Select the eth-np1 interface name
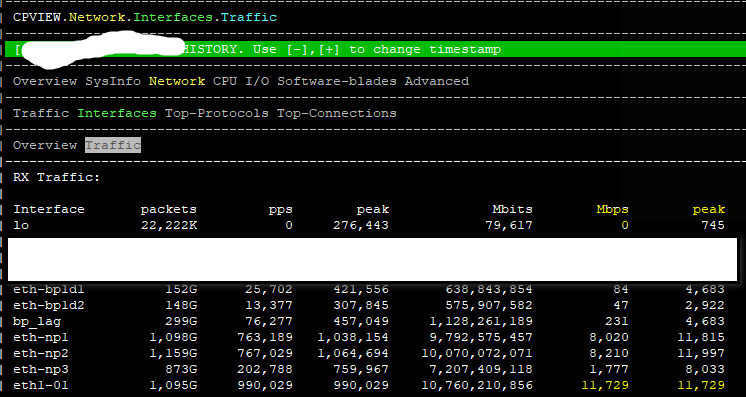 (x=41, y=337)
